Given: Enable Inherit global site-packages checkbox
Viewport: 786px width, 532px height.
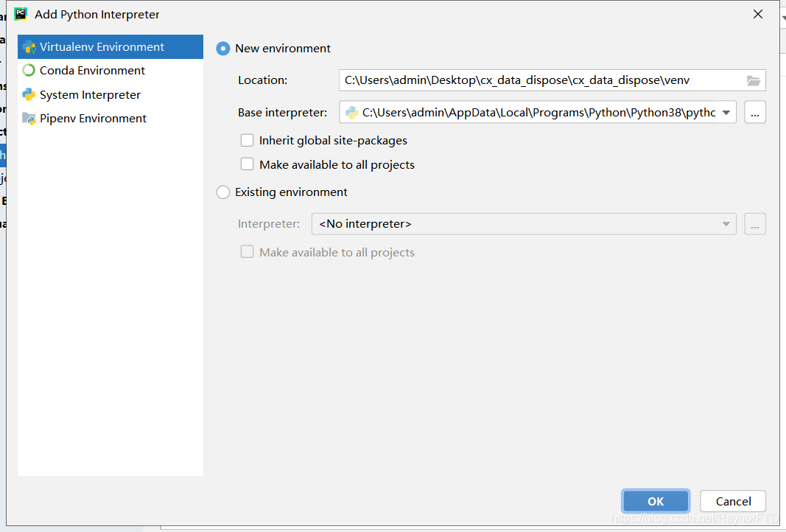Looking at the screenshot, I should (247, 141).
